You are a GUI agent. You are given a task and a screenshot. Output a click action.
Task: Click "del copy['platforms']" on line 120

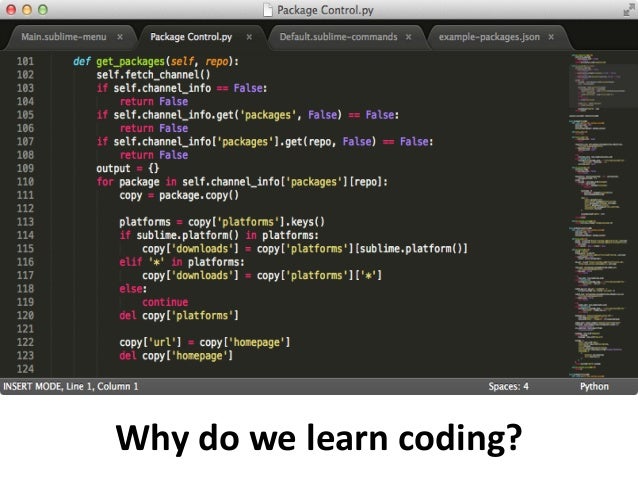point(179,316)
